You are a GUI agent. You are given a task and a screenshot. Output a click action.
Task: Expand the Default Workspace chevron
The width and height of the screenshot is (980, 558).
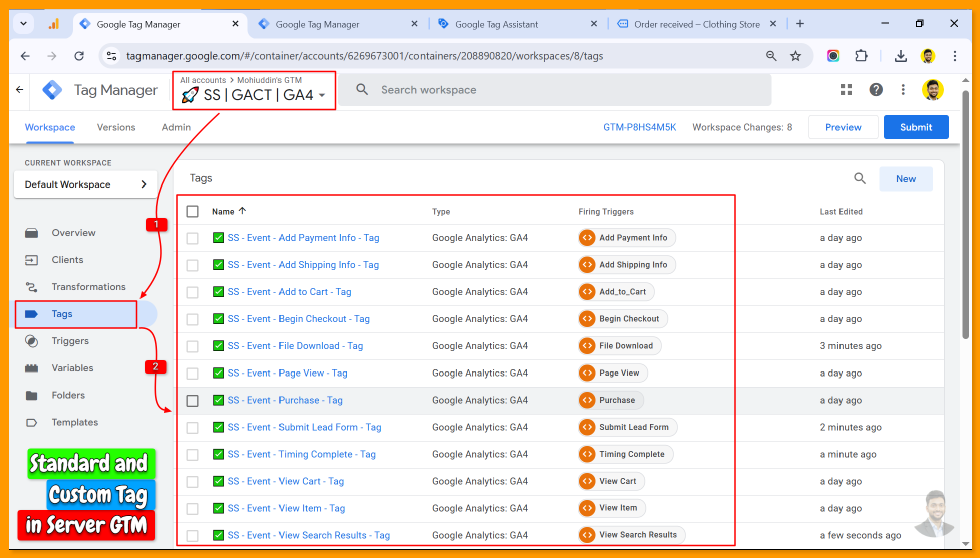tap(144, 184)
